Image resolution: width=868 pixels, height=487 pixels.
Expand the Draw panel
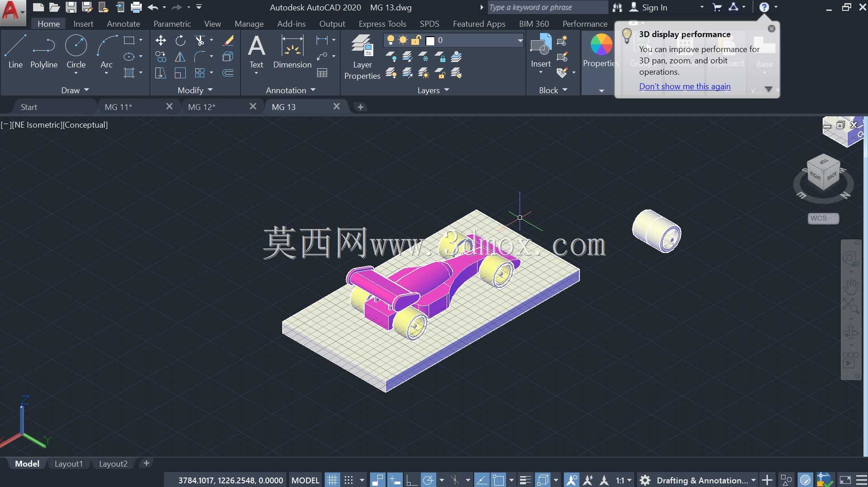coord(75,90)
